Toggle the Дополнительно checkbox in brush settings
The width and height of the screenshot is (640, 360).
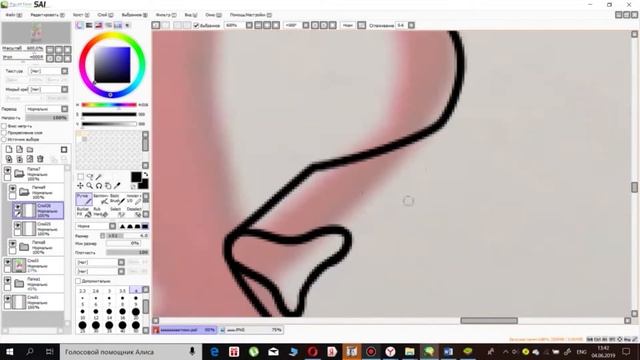point(78,281)
